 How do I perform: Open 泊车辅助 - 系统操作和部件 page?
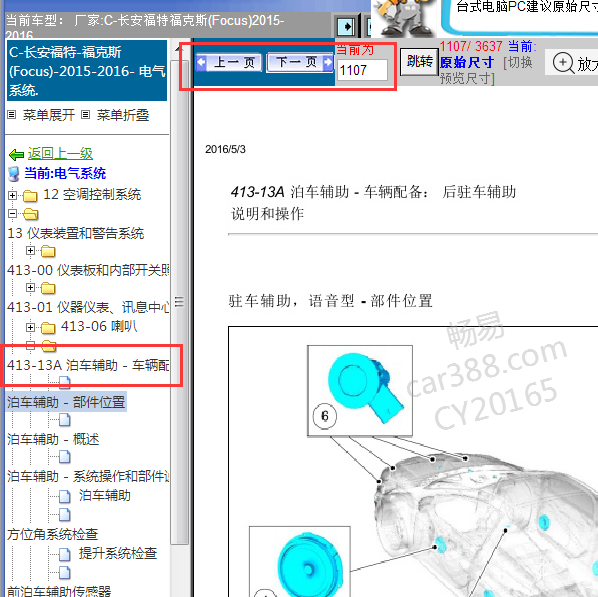88,476
